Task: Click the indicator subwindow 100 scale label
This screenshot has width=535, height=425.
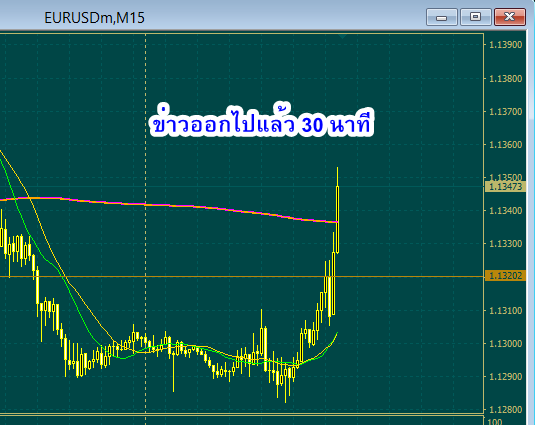Action: [495, 422]
